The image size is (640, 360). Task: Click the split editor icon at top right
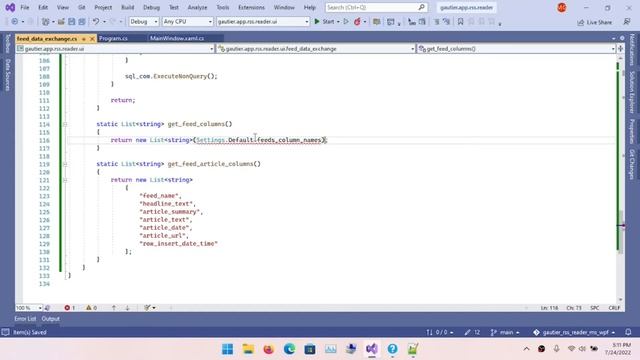(621, 49)
